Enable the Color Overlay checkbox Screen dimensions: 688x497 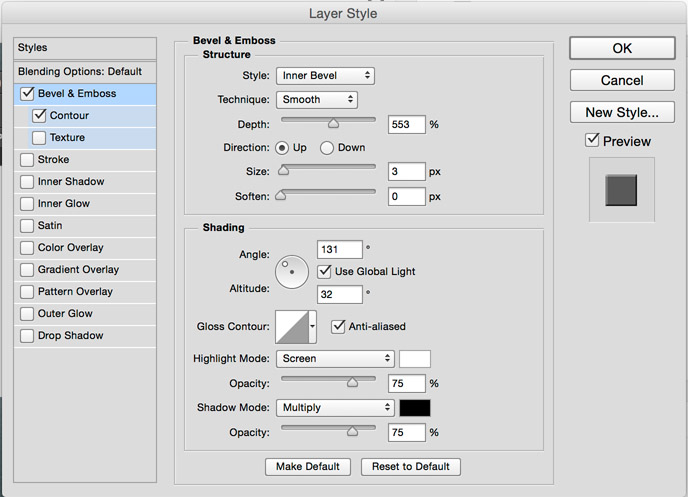tap(27, 247)
